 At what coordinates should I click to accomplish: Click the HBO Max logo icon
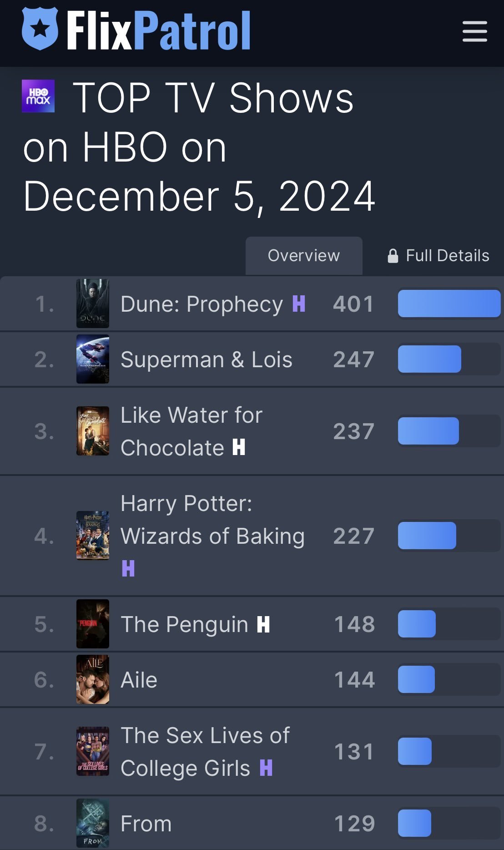click(x=38, y=96)
